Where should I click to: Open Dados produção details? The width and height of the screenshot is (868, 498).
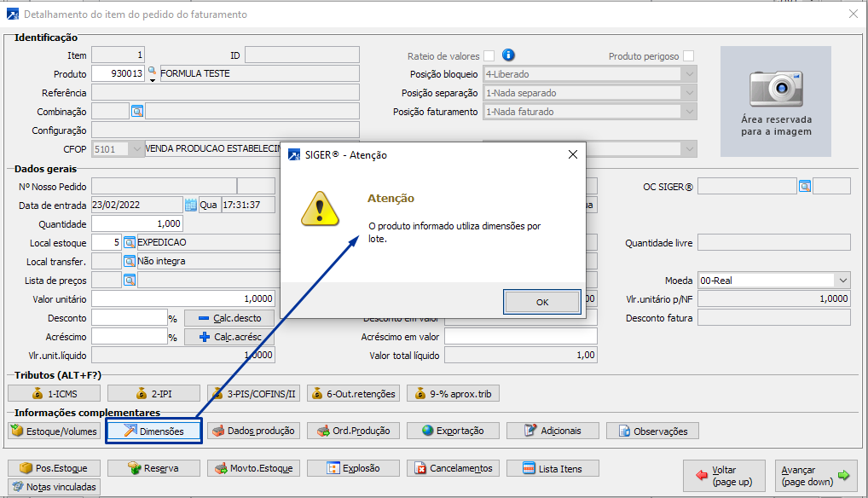coord(253,431)
